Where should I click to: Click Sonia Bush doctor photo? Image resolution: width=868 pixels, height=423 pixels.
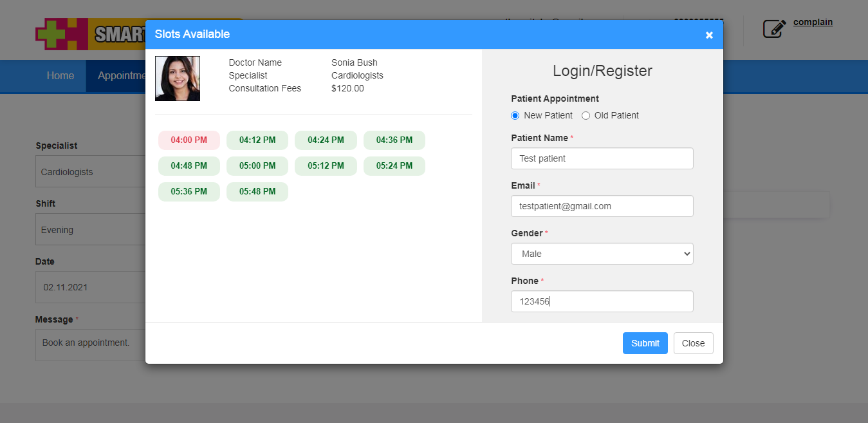[x=178, y=79]
